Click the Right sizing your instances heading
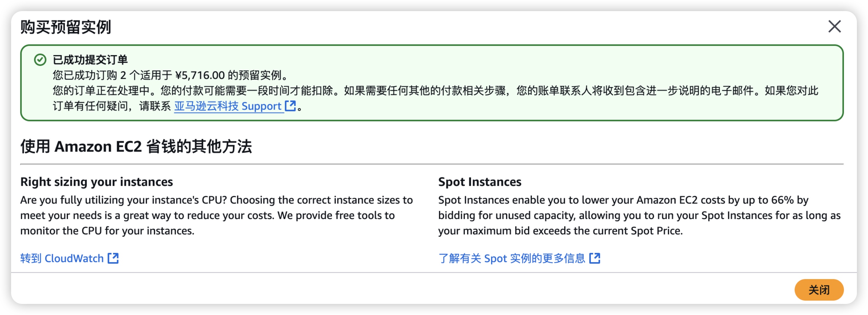This screenshot has width=868, height=315. (x=96, y=182)
